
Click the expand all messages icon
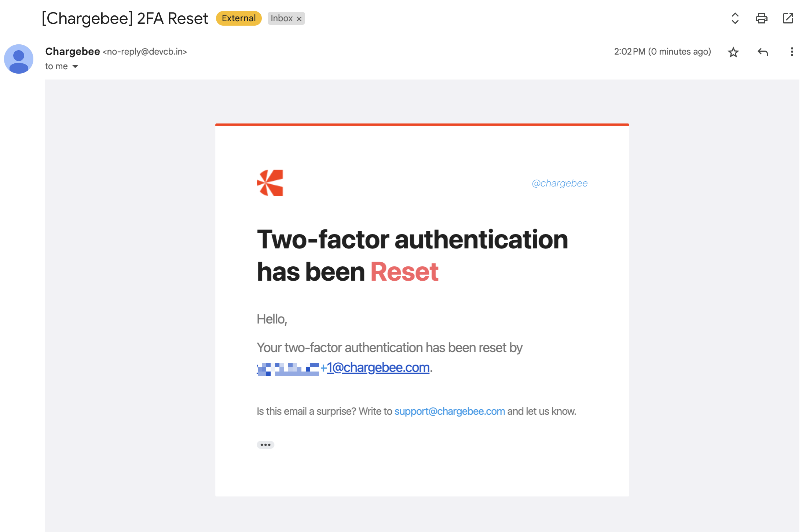(735, 18)
